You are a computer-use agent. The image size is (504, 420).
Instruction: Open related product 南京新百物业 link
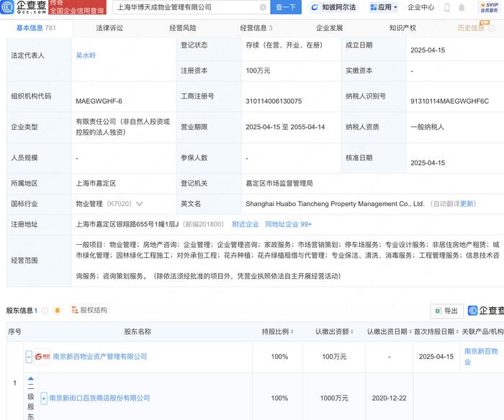click(x=481, y=357)
